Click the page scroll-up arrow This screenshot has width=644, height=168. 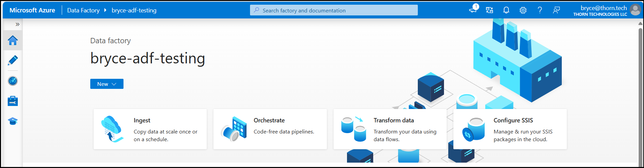click(x=640, y=24)
